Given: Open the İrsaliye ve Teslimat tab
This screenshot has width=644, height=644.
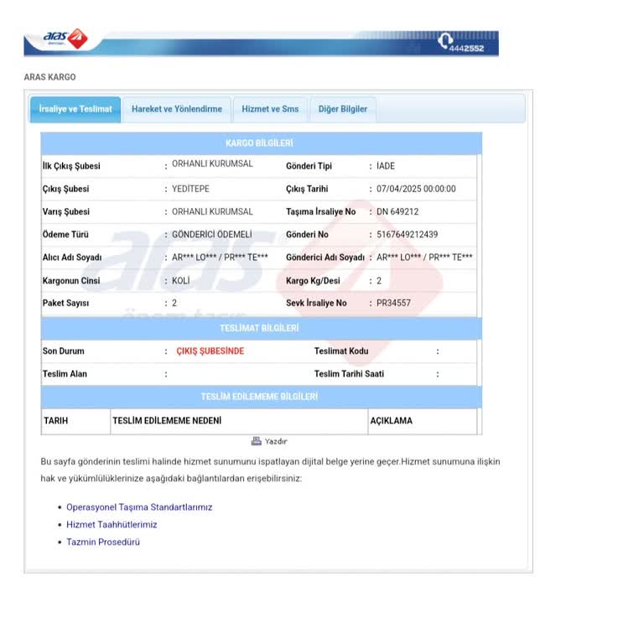Looking at the screenshot, I should 75,109.
